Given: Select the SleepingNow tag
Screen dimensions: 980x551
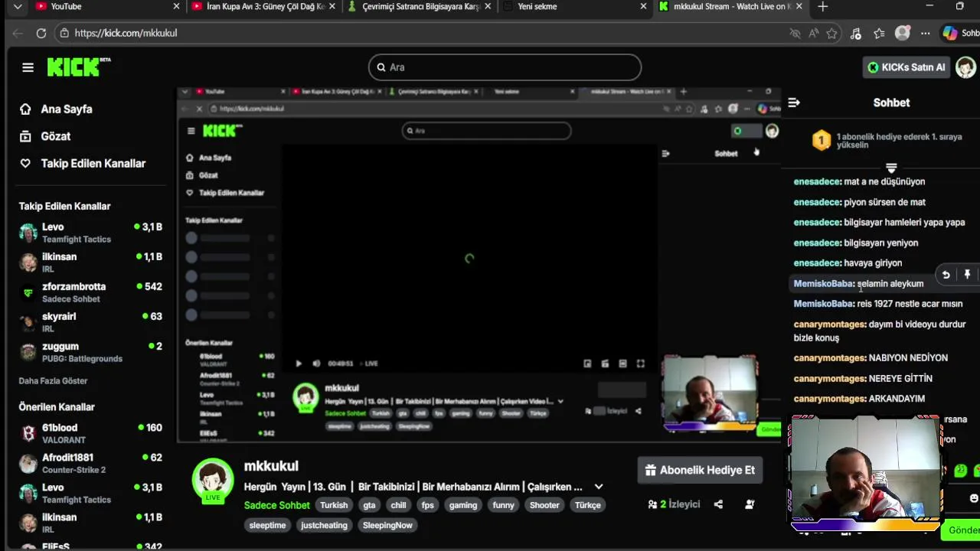Looking at the screenshot, I should click(387, 526).
